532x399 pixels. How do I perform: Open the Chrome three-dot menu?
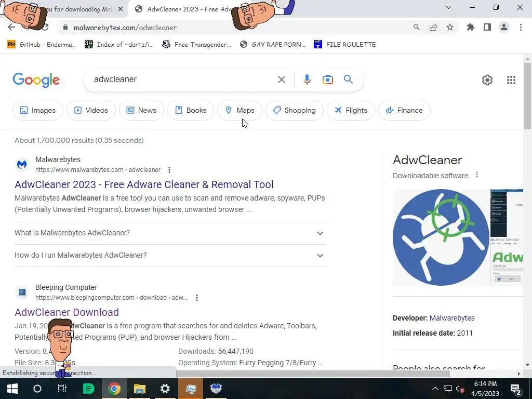521,28
